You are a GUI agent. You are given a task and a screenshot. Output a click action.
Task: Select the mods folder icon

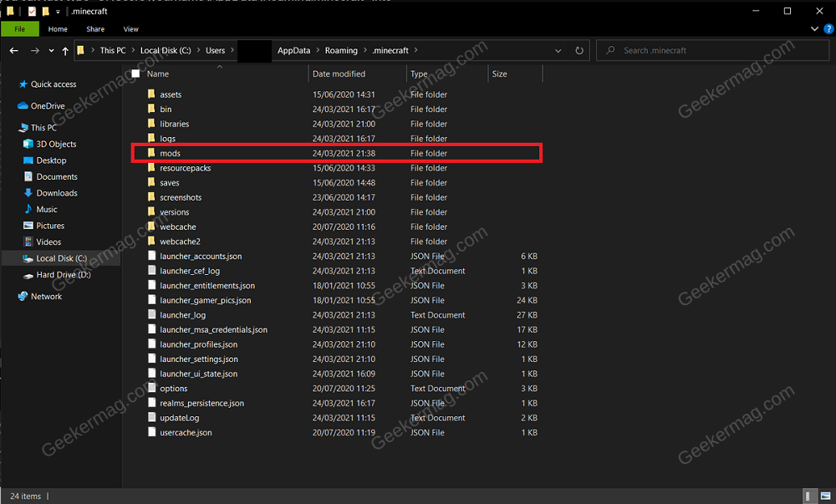[x=151, y=153]
